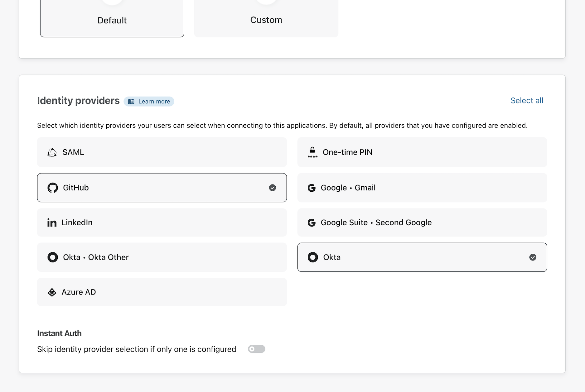This screenshot has width=585, height=392.
Task: Click the Google Gmail G icon
Action: click(x=312, y=188)
